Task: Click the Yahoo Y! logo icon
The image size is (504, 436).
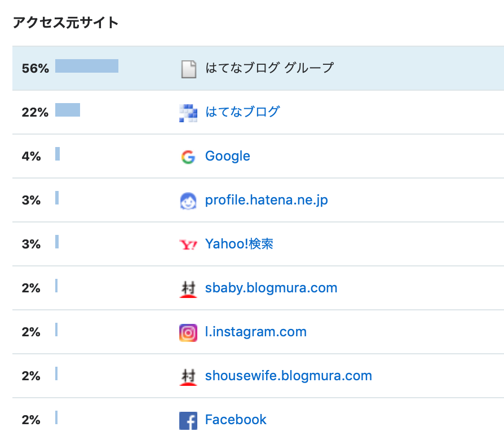Action: click(188, 244)
